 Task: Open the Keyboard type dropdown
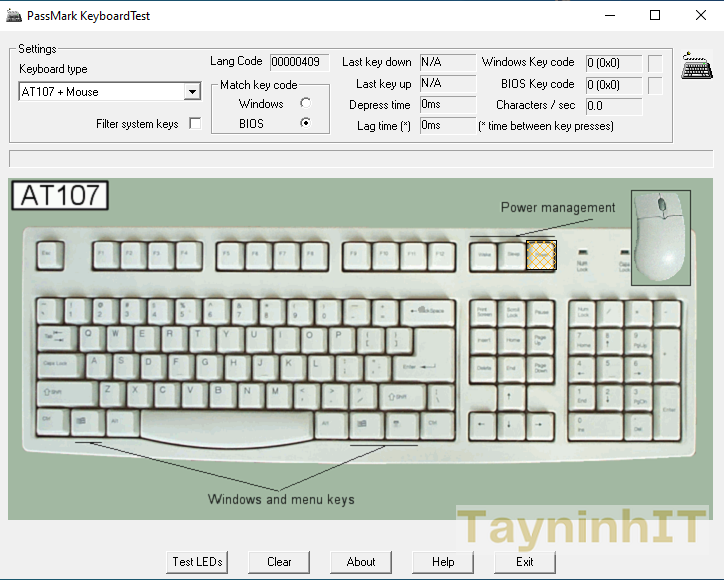coord(192,92)
